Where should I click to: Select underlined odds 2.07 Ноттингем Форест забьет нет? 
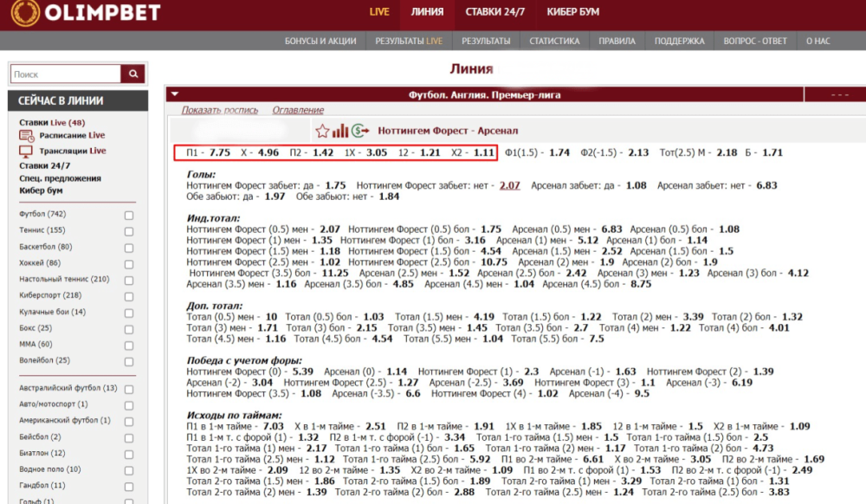tap(510, 185)
